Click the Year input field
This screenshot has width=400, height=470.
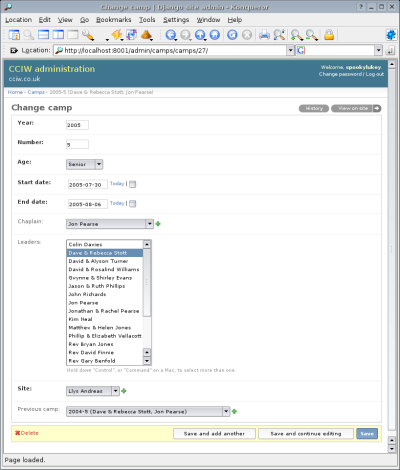coord(77,125)
